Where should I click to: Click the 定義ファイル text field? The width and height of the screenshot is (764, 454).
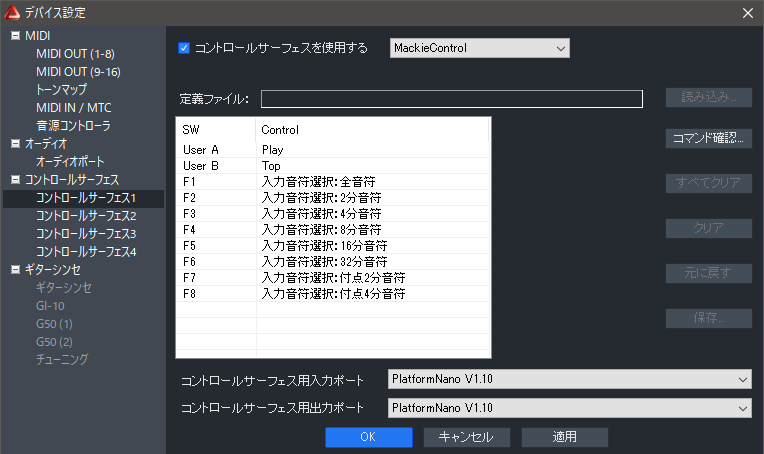pyautogui.click(x=451, y=98)
